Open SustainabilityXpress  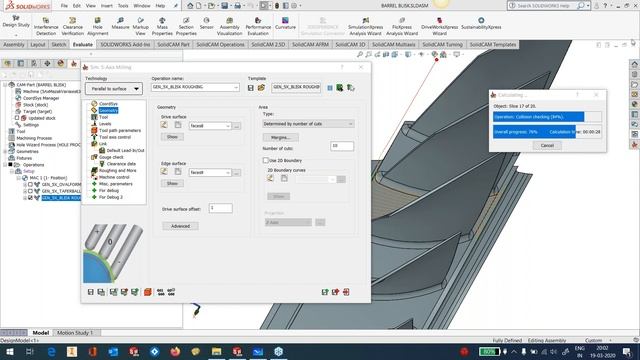pyautogui.click(x=481, y=23)
